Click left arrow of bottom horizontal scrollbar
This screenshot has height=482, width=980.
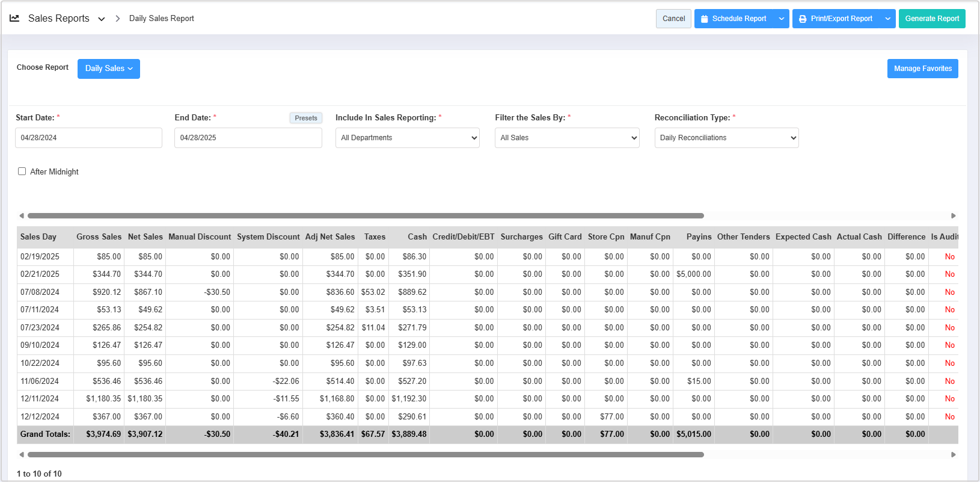point(22,455)
